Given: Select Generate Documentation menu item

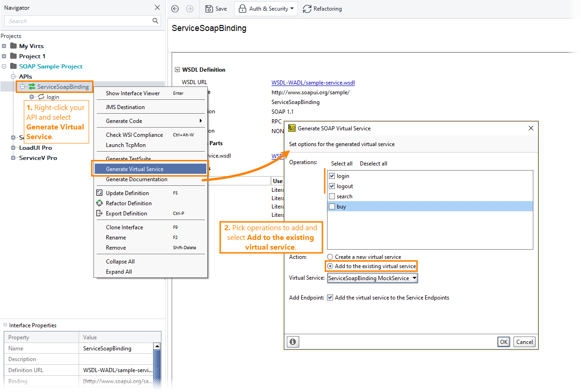Looking at the screenshot, I should click(x=150, y=179).
